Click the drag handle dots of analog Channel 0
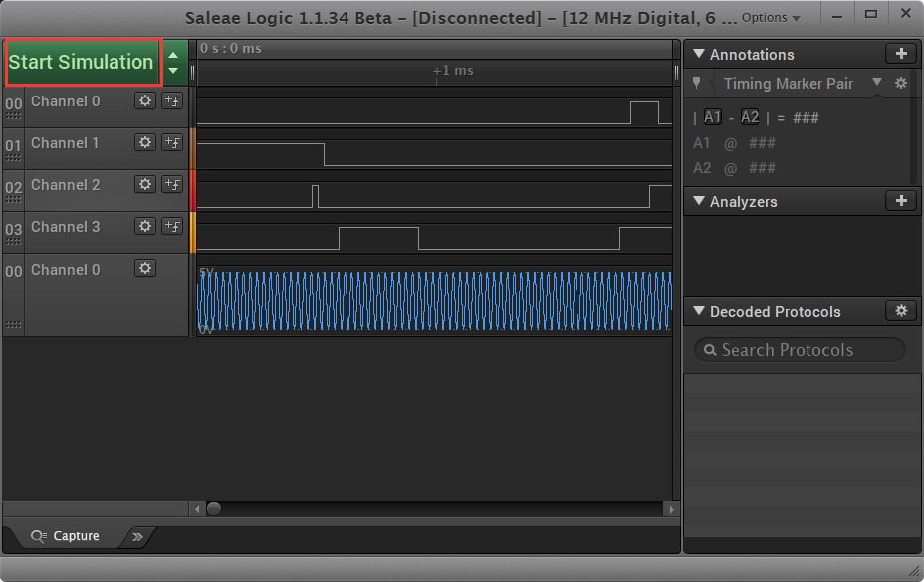 tap(14, 325)
